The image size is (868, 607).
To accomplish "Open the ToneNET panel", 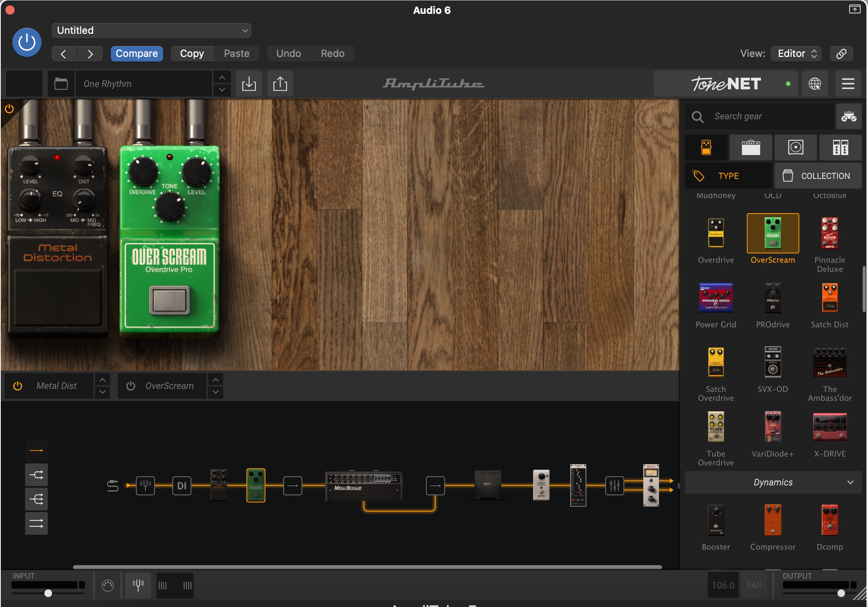I will coord(726,84).
